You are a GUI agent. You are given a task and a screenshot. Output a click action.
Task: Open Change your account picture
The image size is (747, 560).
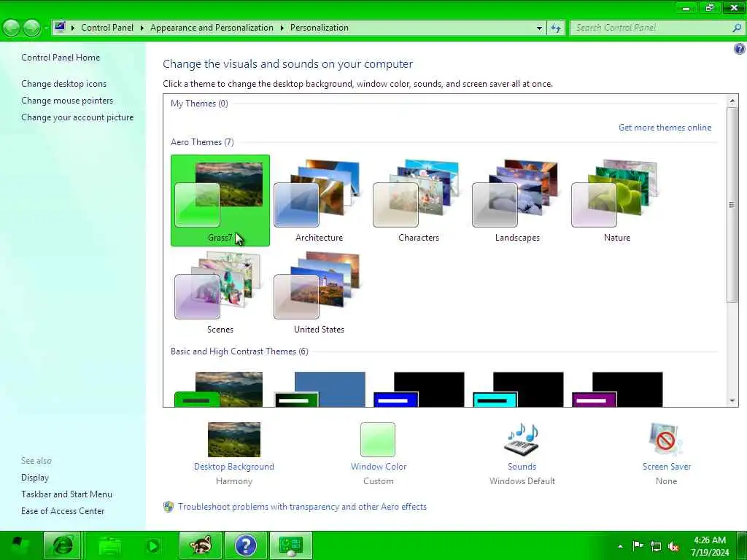77,117
